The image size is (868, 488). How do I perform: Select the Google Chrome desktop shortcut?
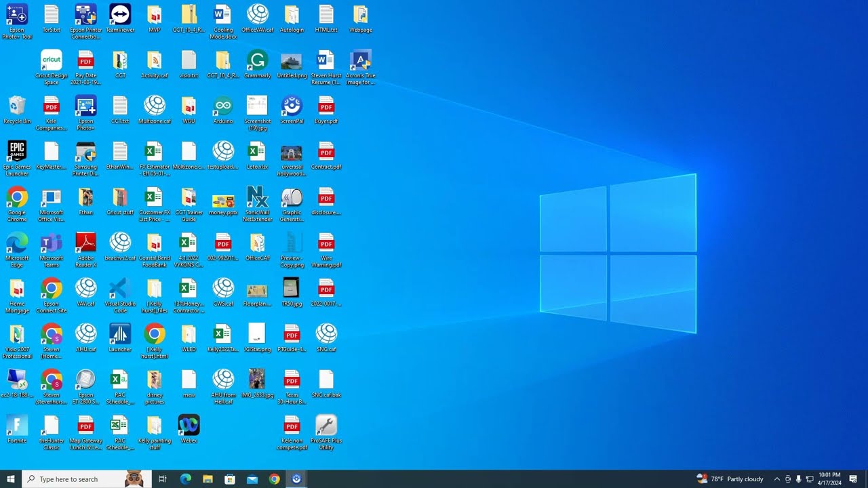[17, 204]
